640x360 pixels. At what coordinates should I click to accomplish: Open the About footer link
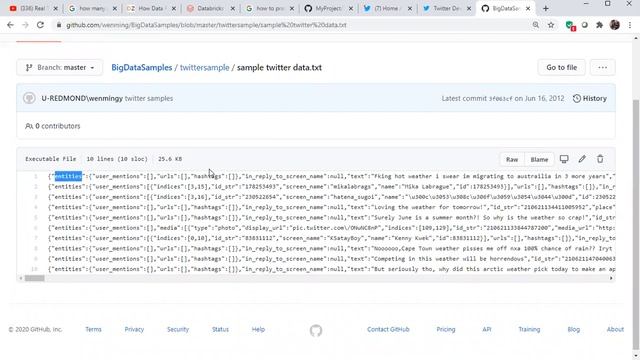(615, 329)
